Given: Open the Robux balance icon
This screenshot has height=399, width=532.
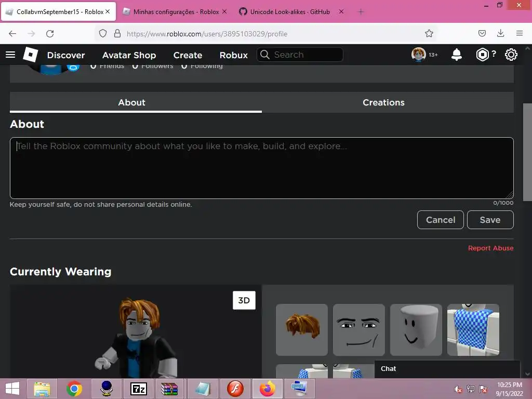Looking at the screenshot, I should coord(482,55).
